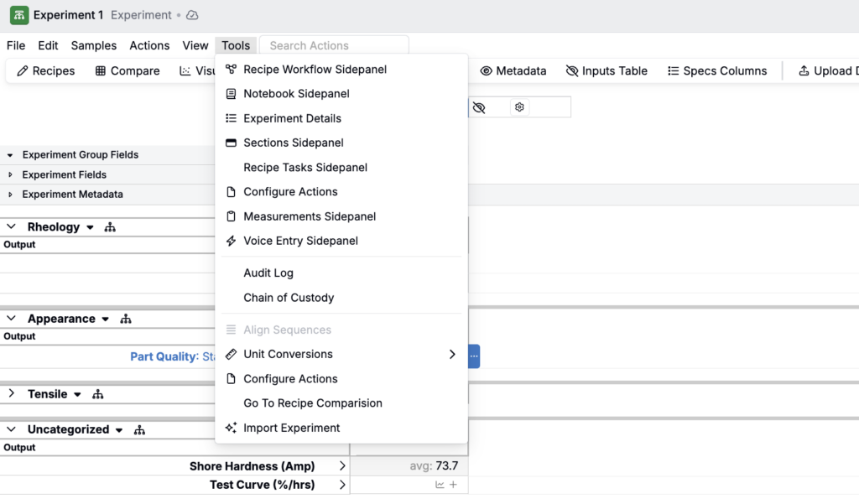Click the Notebook Sidepanel icon
The image size is (859, 504).
pyautogui.click(x=231, y=94)
